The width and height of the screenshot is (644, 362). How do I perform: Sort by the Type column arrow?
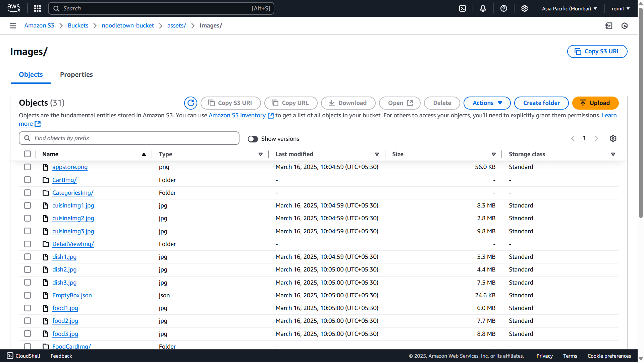point(261,154)
